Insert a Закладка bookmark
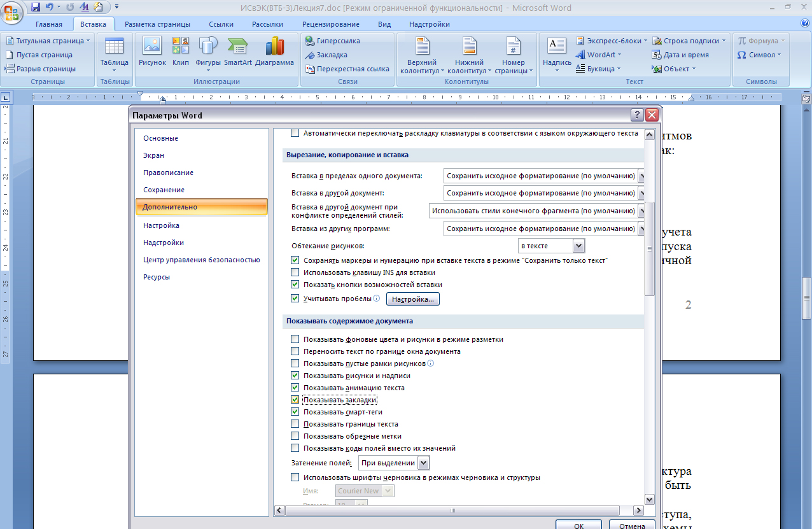This screenshot has height=529, width=812. click(326, 55)
